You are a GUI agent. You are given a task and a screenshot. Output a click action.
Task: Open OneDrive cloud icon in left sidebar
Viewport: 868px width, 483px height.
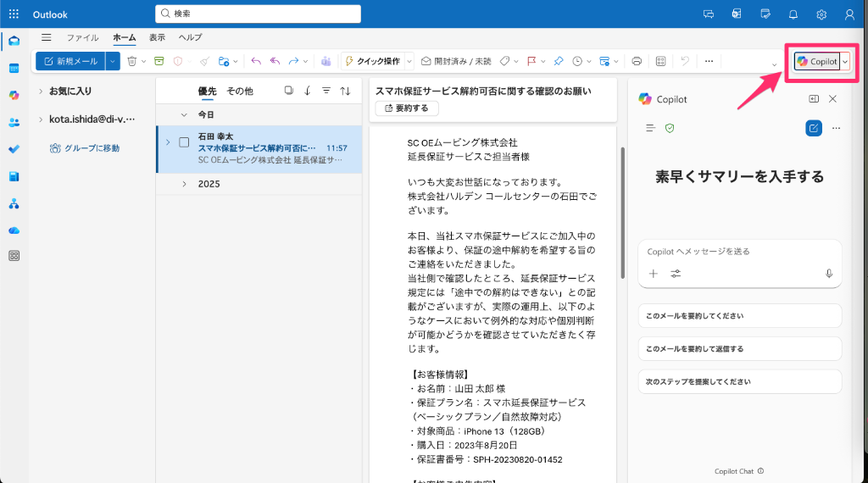[x=14, y=230]
